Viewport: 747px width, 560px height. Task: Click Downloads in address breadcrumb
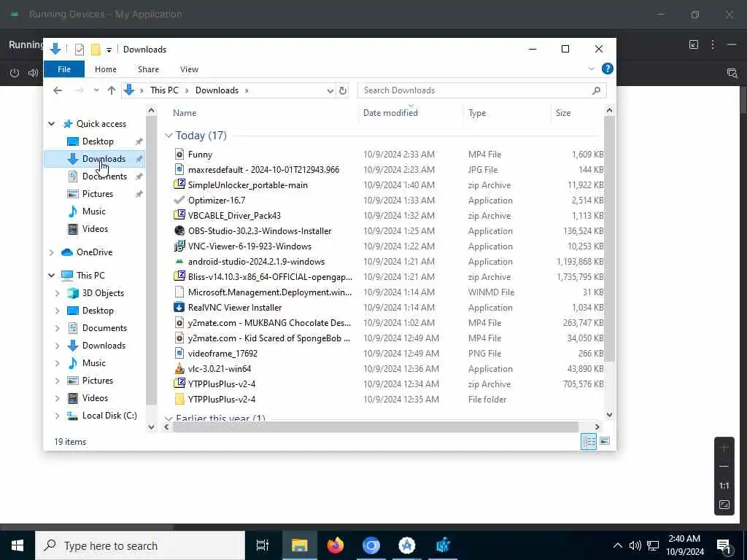(217, 90)
